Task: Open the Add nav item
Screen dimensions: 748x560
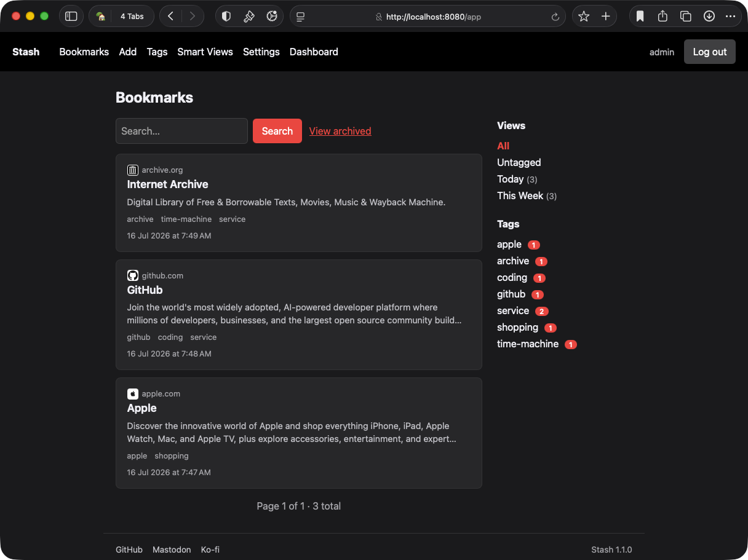Action: pos(128,52)
